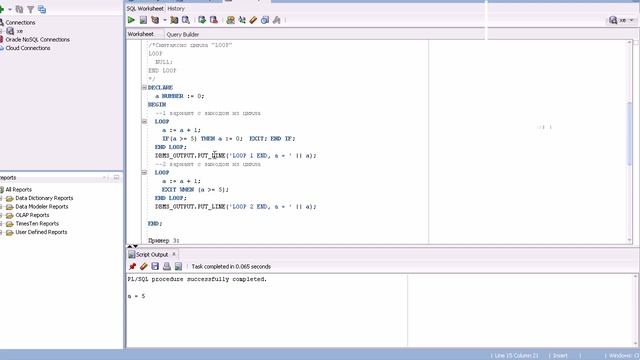The image size is (640, 360).
Task: Click the Rollback icon
Action: [x=213, y=20]
